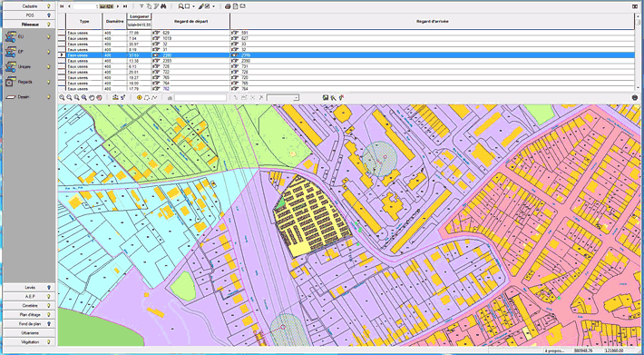Click the Dessin layer icon
This screenshot has height=355, width=644.
[x=11, y=97]
